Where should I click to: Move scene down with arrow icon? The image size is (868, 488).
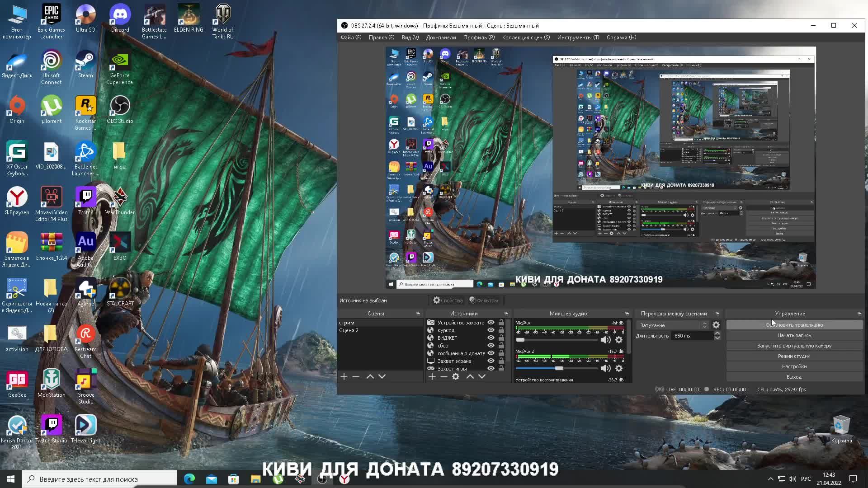pos(382,376)
